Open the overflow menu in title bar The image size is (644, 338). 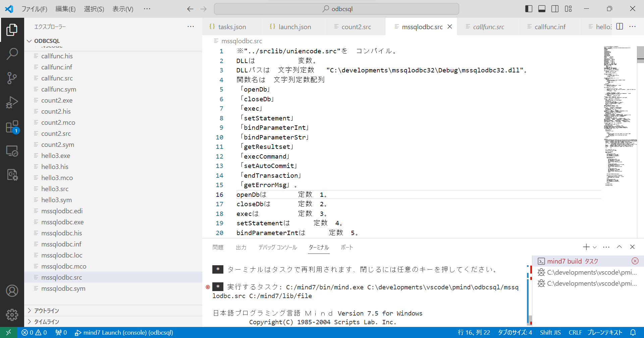click(147, 9)
